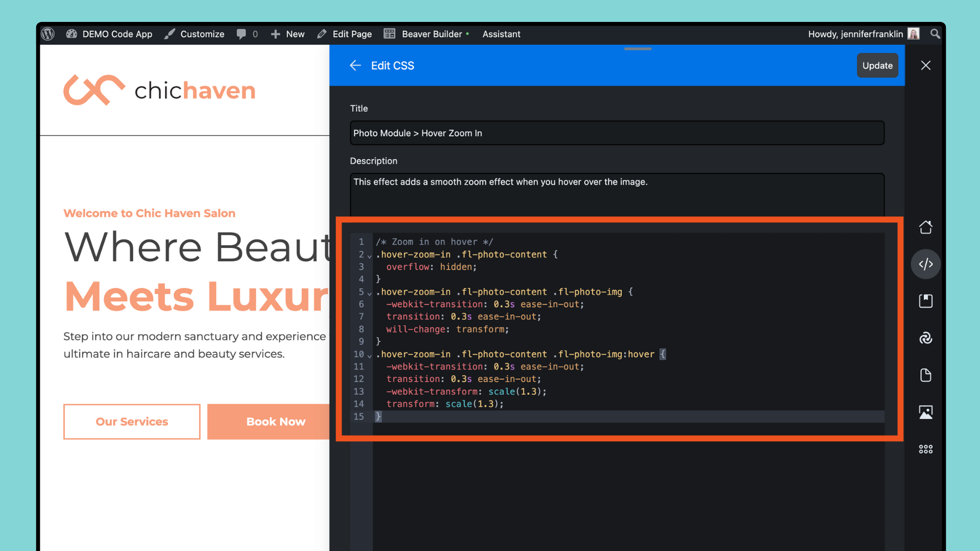
Task: Click the swirl cloud icon in sidebar
Action: [925, 338]
